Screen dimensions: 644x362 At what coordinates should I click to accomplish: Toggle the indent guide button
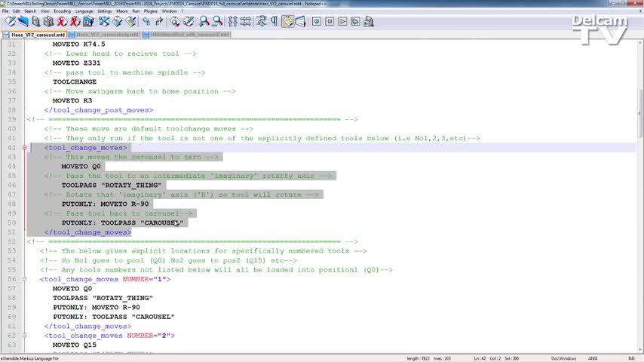point(287,21)
